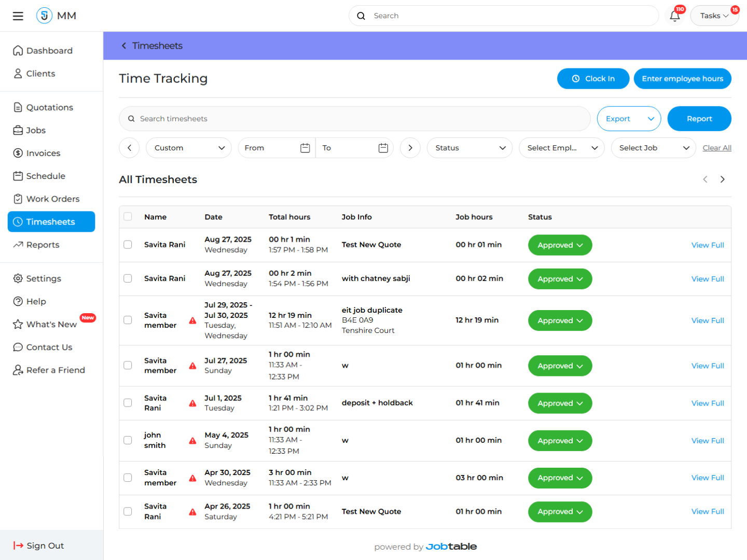Open the notifications bell icon
Screen dimensions: 747x560
coord(674,16)
